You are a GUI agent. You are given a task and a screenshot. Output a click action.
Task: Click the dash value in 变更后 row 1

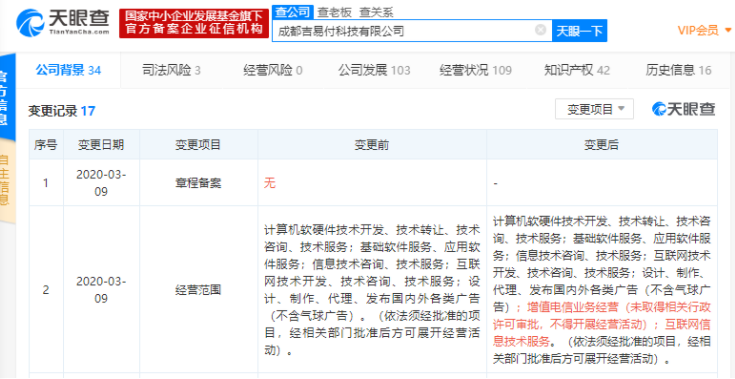tap(495, 183)
